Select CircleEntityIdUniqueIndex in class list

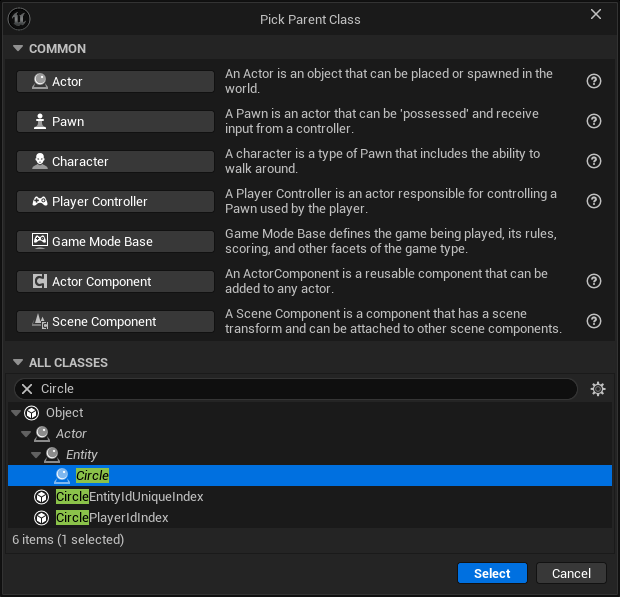click(130, 497)
